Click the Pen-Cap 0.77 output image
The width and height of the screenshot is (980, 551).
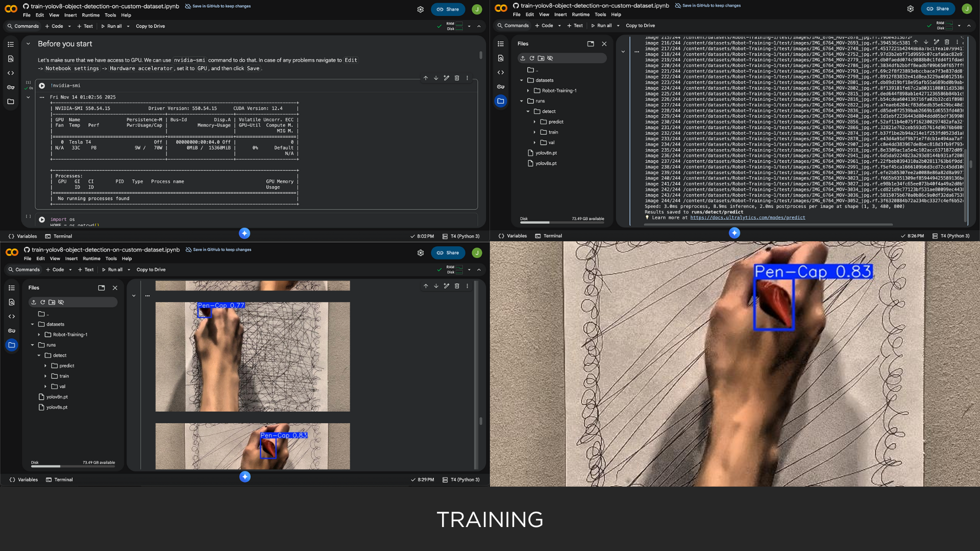click(253, 357)
